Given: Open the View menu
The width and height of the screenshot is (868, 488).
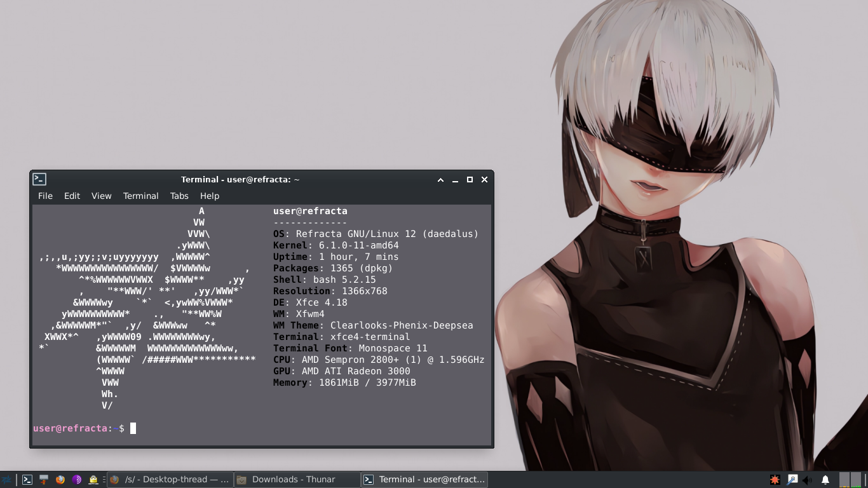Looking at the screenshot, I should point(101,196).
